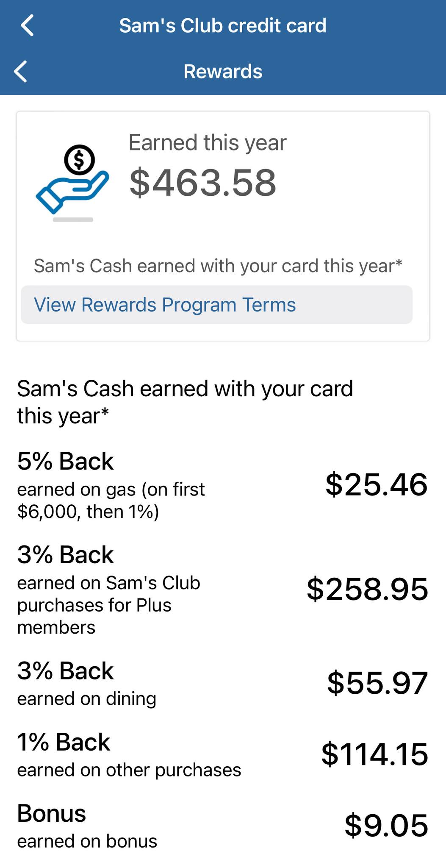446x868 pixels.
Task: Select the Bonus earned on bonus row
Action: click(87, 825)
